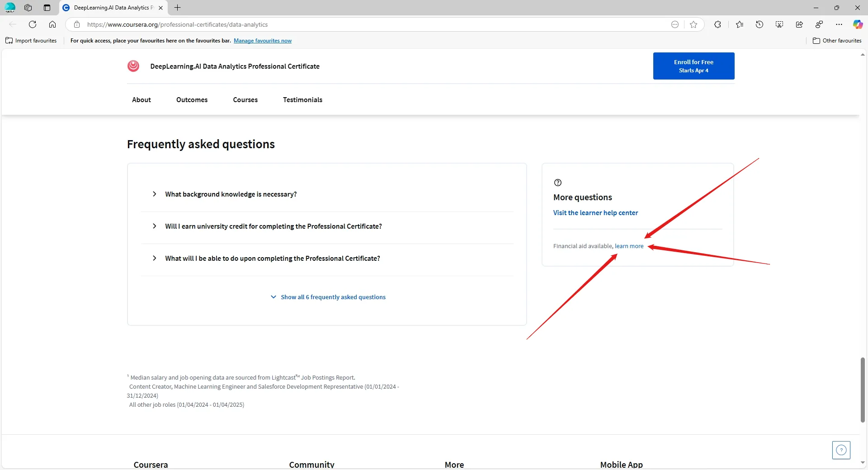Expand the university credit question
This screenshot has height=470, width=868.
click(327, 226)
